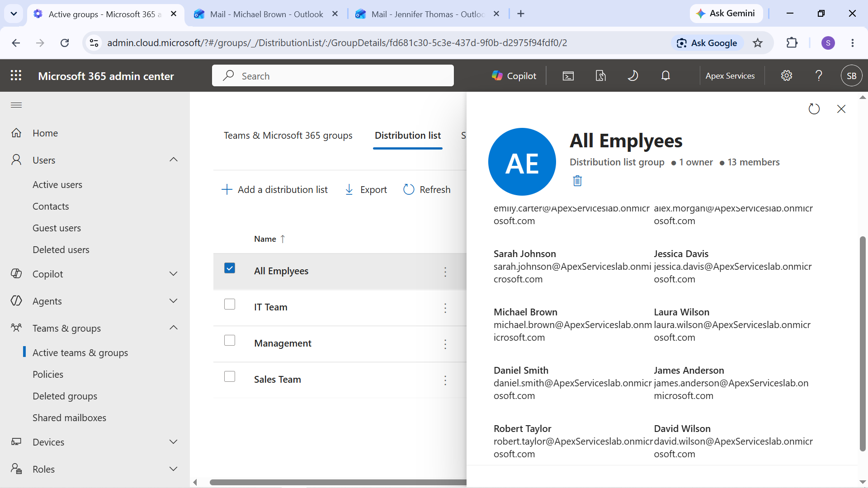The image size is (868, 488).
Task: Open Active teams & groups page
Action: 80,352
